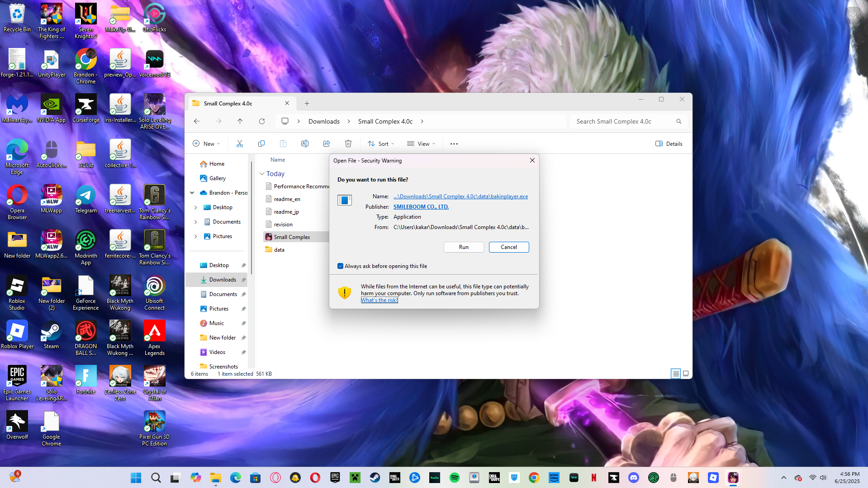Switch to large thumbnails view icon
This screenshot has width=868, height=488.
[686, 373]
